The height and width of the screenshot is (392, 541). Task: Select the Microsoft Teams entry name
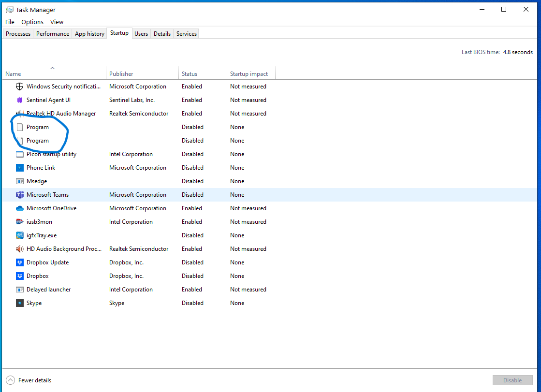[x=47, y=195]
